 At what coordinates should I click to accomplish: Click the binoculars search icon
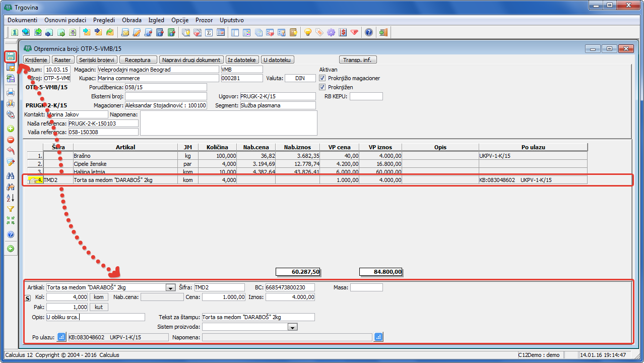coord(11,175)
